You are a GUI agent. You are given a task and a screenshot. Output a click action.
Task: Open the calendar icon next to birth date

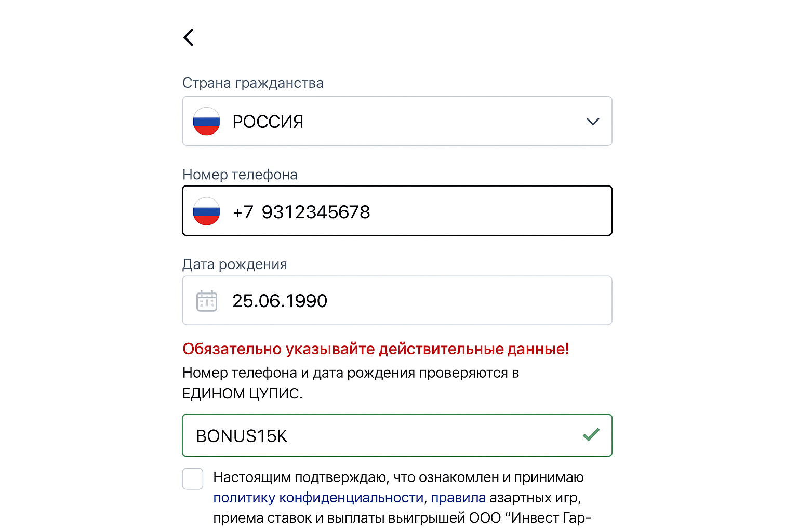[206, 300]
